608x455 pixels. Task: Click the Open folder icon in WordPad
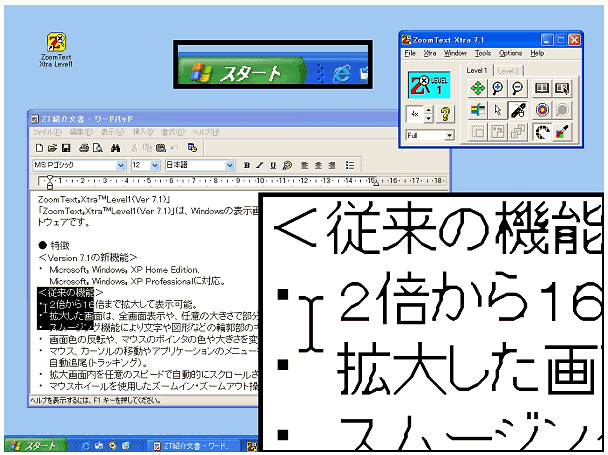tap(52, 148)
